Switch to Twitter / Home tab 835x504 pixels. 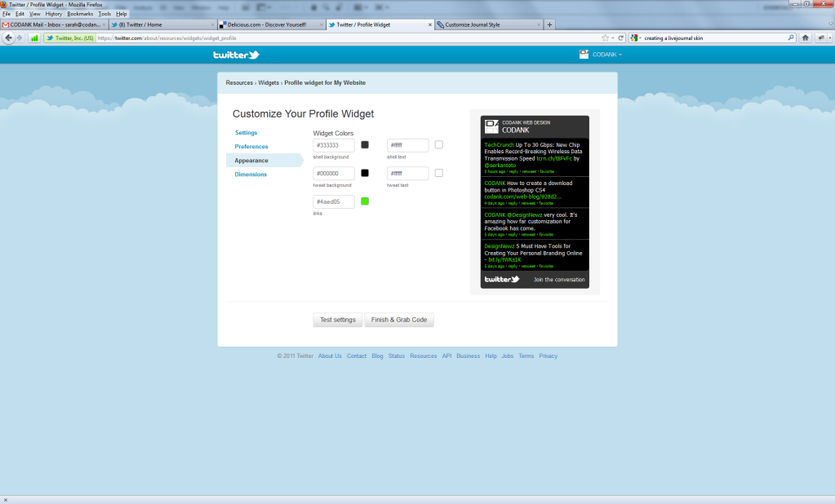(162, 24)
